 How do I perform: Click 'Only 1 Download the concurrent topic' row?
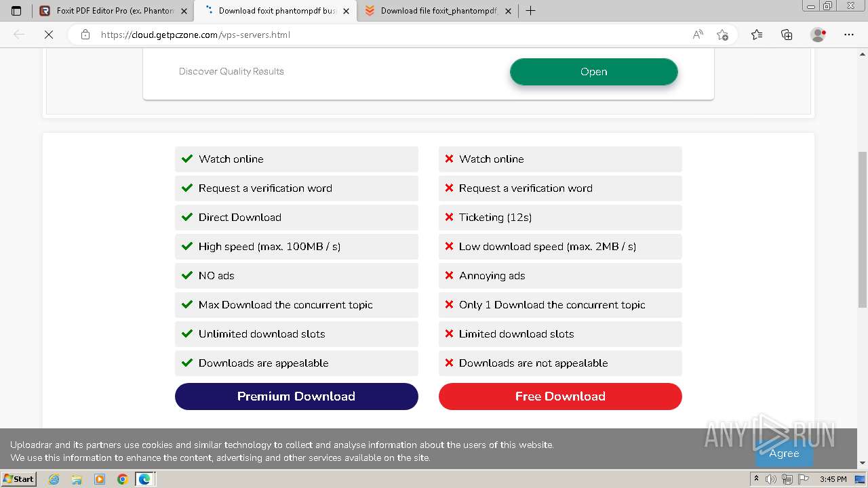pyautogui.click(x=560, y=305)
